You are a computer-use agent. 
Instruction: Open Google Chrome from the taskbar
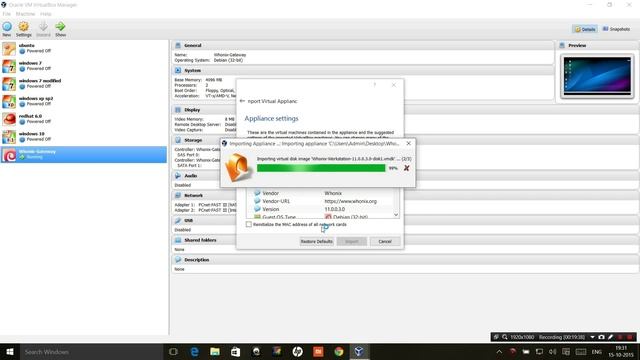click(x=338, y=351)
